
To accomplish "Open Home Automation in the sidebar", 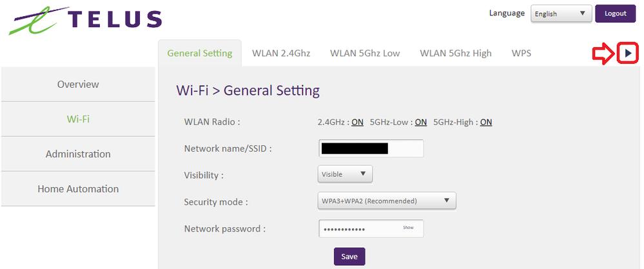I will coord(78,189).
